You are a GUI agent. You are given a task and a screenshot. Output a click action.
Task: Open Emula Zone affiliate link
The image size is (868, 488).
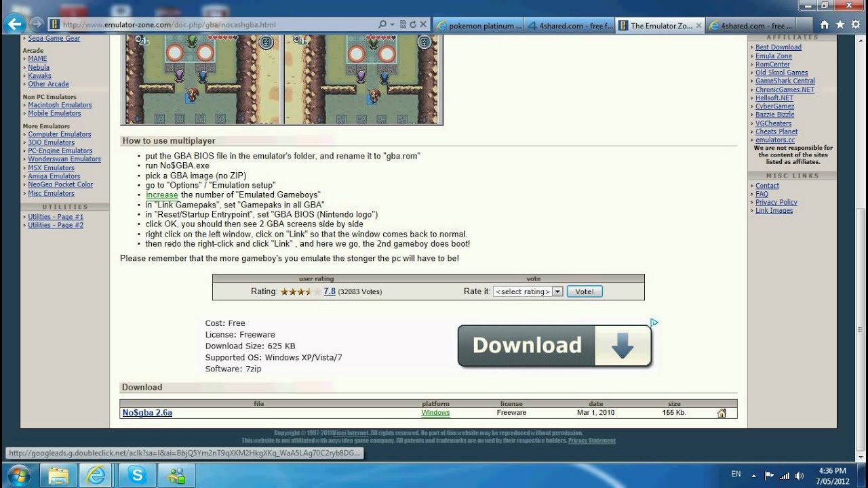774,56
